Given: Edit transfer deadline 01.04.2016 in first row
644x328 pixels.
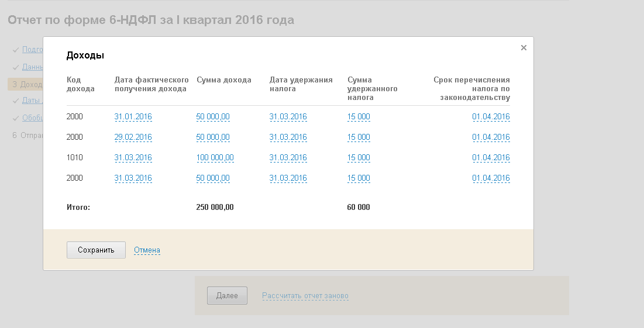Looking at the screenshot, I should point(491,117).
